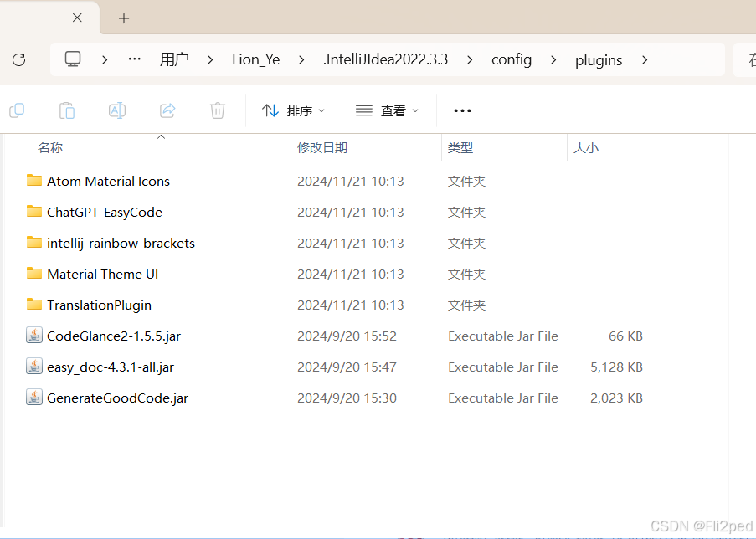This screenshot has width=756, height=539.
Task: Click the 文件夹 type of TranslationPlugin row
Action: (x=466, y=305)
